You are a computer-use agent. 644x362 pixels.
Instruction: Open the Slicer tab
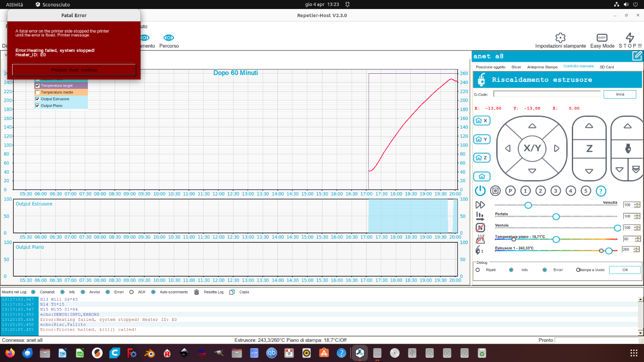click(x=516, y=67)
